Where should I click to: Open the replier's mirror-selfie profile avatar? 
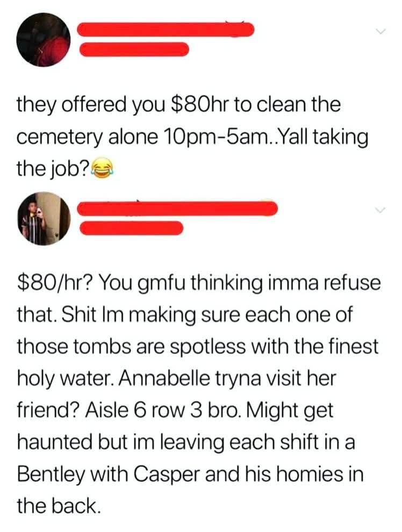[x=44, y=219]
